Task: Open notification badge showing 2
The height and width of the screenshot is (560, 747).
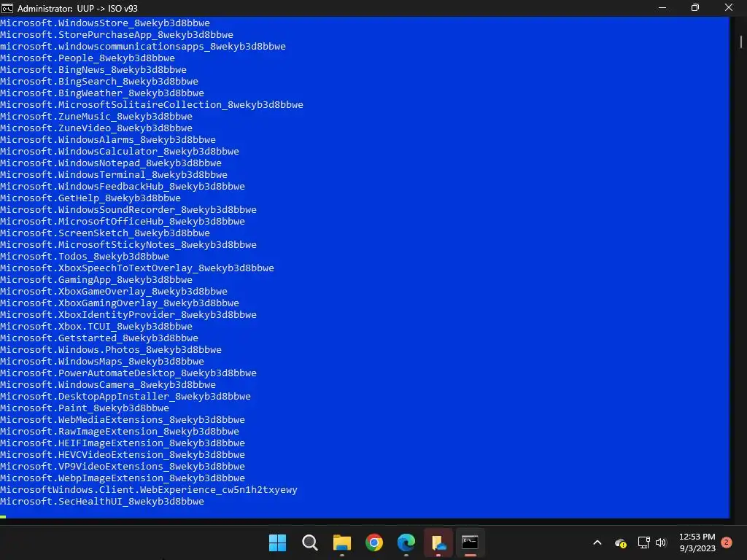Action: point(727,542)
